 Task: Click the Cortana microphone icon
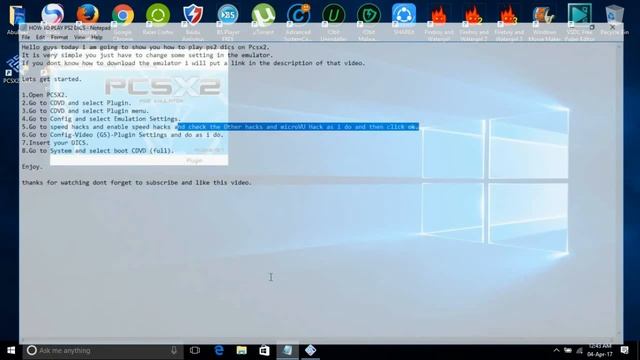[174, 350]
